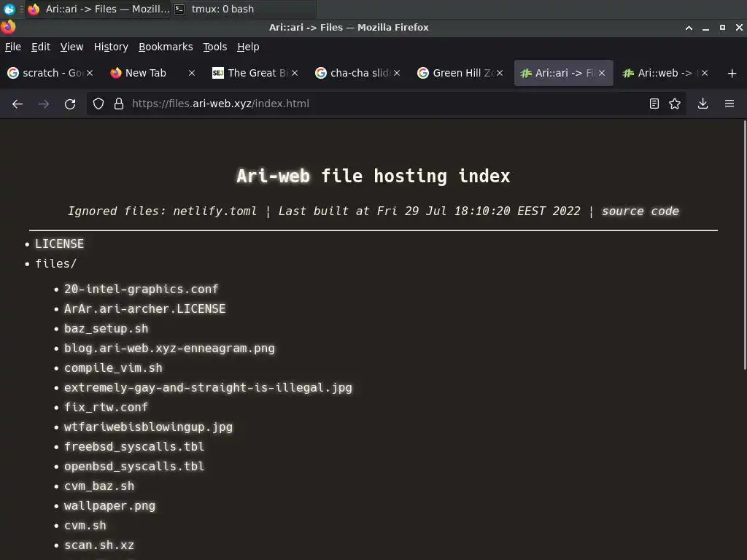Open baz_setup.sh file link
This screenshot has height=560, width=747.
[106, 329]
